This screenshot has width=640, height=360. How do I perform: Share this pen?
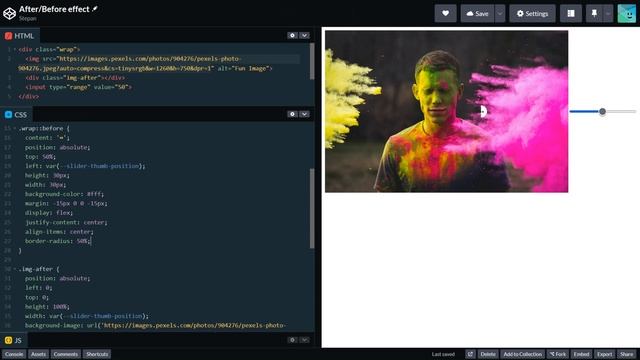point(627,354)
